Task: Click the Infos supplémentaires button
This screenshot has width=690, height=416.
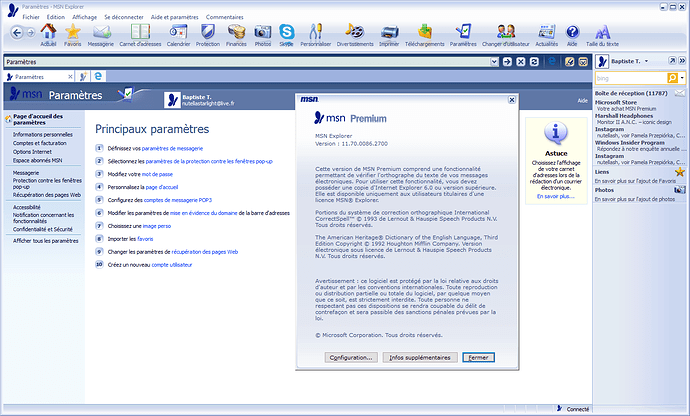Action: coord(421,356)
